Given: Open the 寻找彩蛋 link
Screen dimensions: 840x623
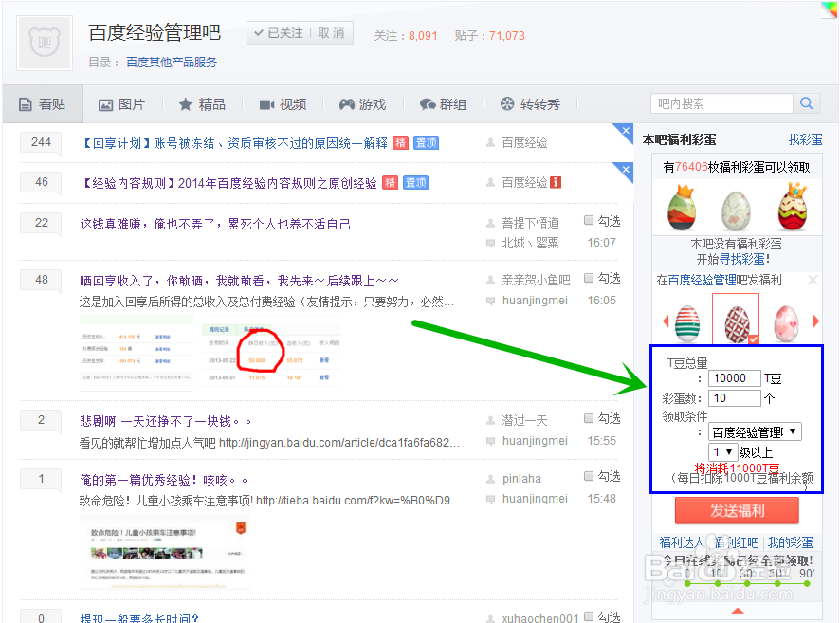Looking at the screenshot, I should [x=742, y=259].
